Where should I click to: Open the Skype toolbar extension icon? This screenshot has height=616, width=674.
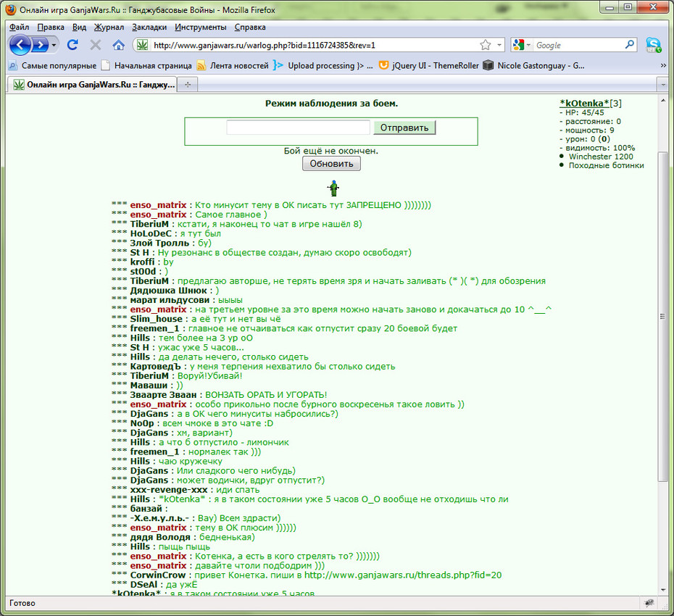click(x=654, y=45)
